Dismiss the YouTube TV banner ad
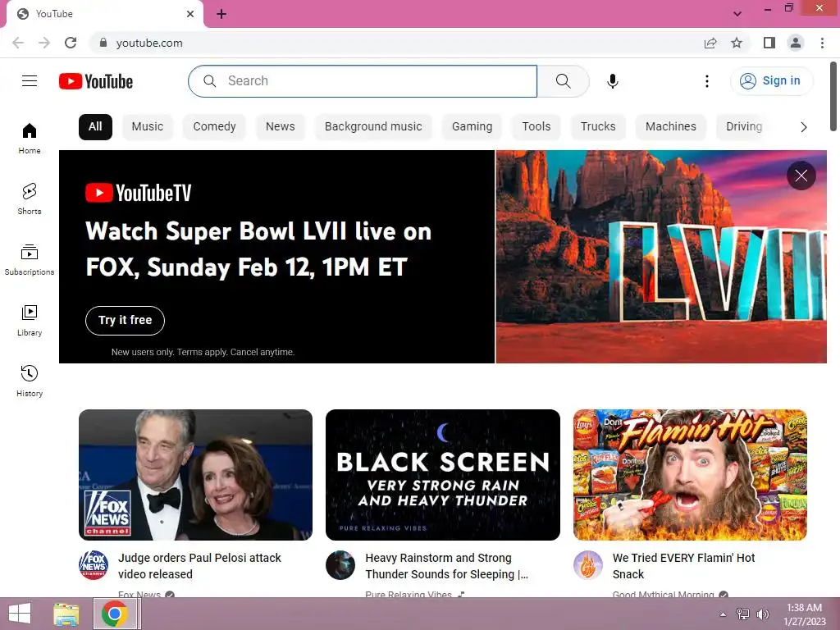The image size is (840, 630). tap(801, 176)
